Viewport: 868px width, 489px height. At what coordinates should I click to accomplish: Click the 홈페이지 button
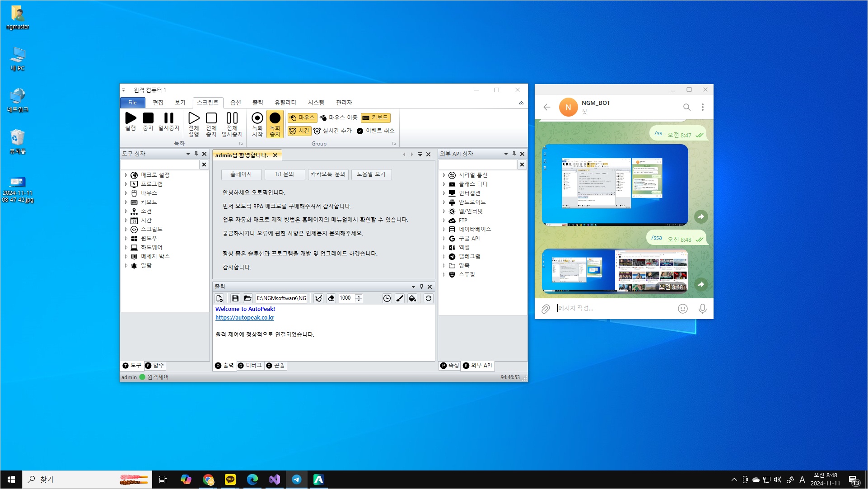(x=241, y=174)
